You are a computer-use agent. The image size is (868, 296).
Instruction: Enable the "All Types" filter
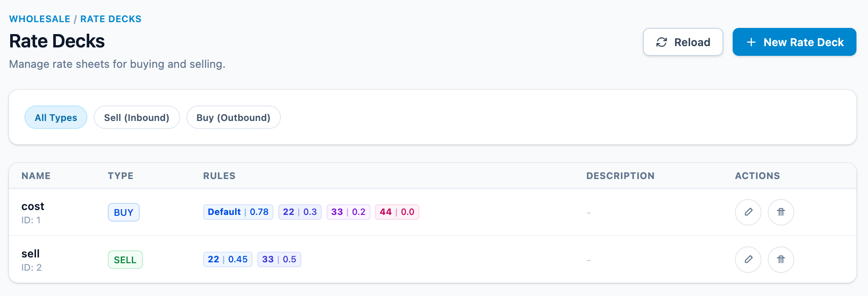[x=56, y=117]
